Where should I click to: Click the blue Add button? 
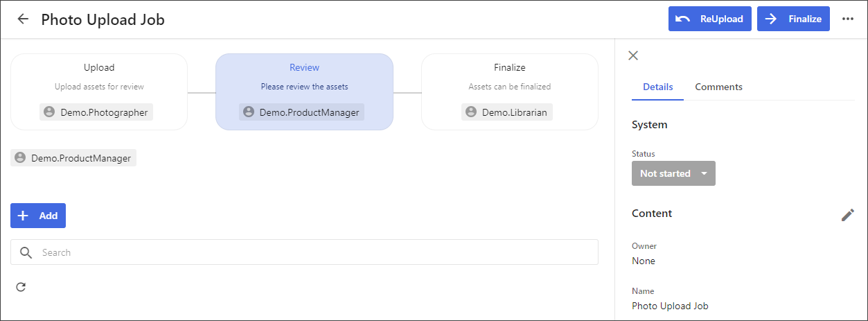click(x=38, y=216)
